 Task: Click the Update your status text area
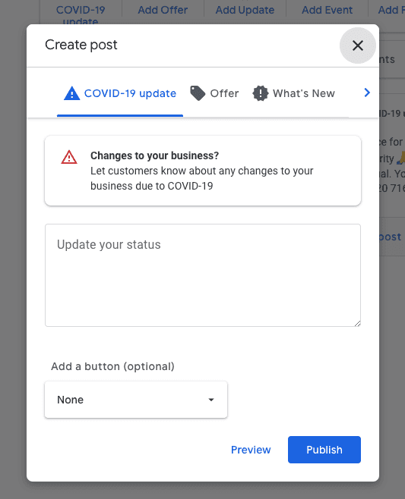[203, 275]
